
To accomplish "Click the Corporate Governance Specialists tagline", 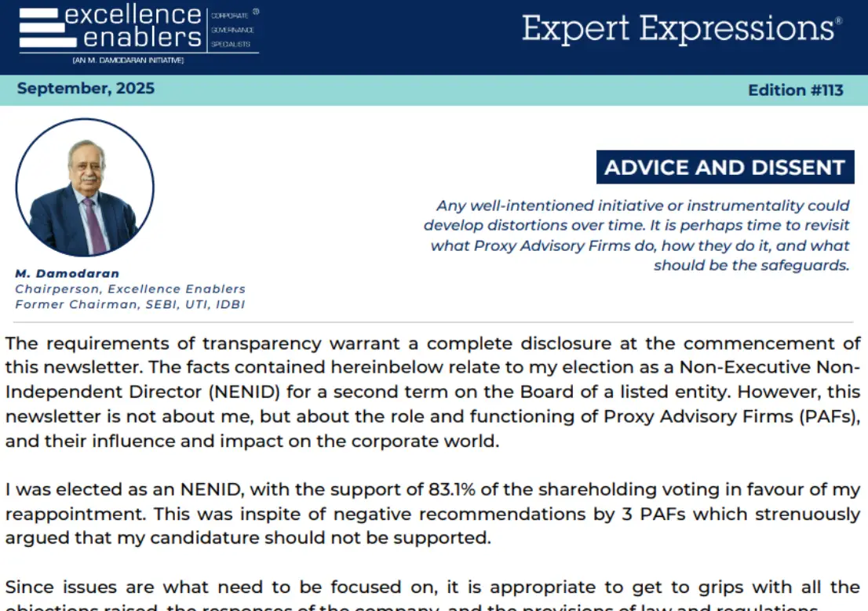I will pos(232,29).
